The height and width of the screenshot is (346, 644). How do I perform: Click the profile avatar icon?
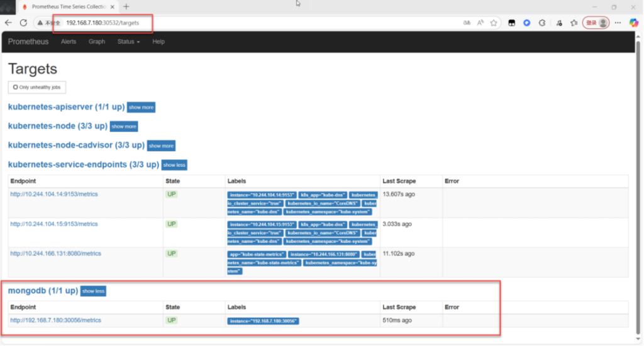(603, 23)
